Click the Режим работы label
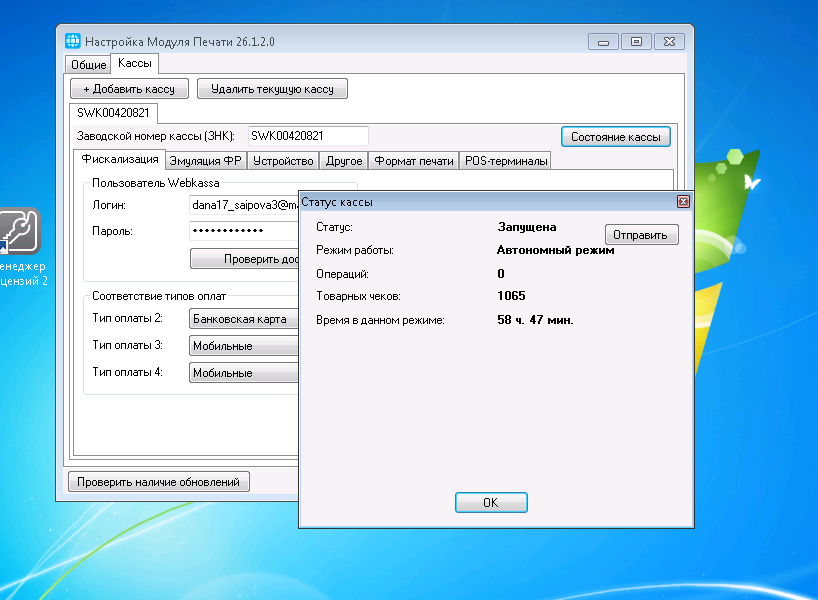 click(x=355, y=250)
